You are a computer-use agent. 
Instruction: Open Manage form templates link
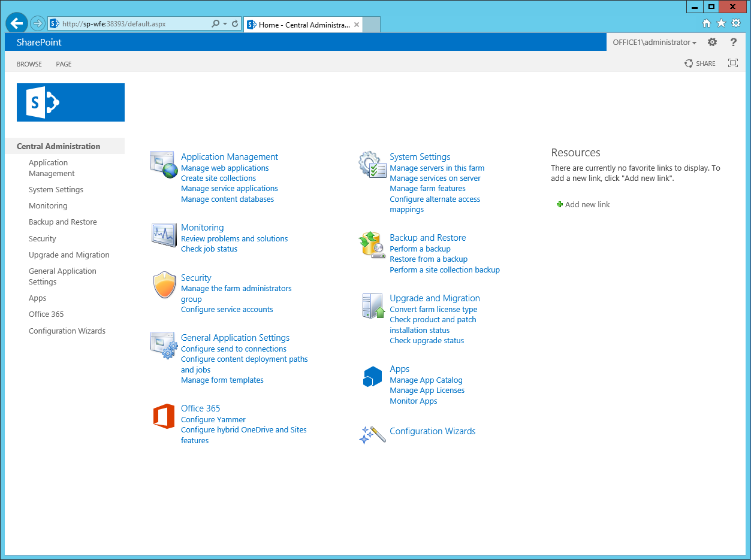click(222, 380)
